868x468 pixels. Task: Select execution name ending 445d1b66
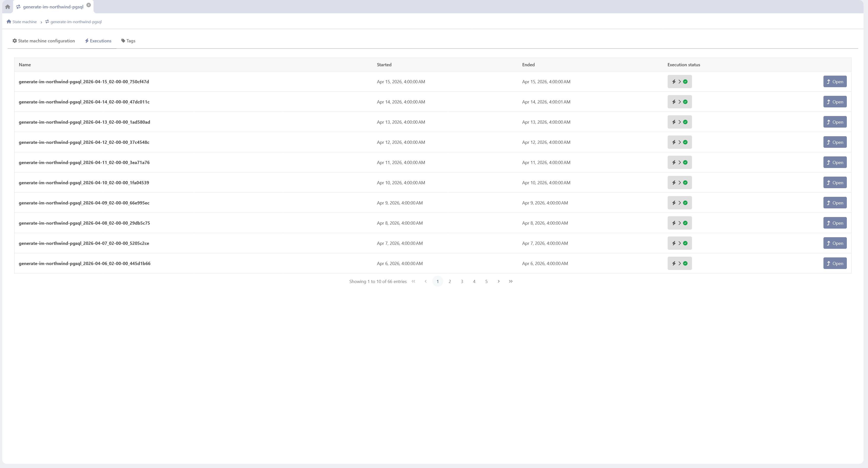point(85,264)
